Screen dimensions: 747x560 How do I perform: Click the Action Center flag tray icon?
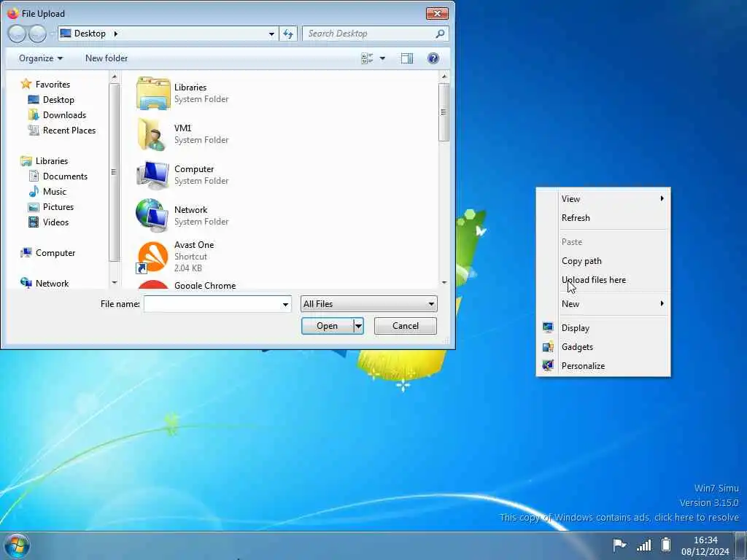(x=619, y=545)
